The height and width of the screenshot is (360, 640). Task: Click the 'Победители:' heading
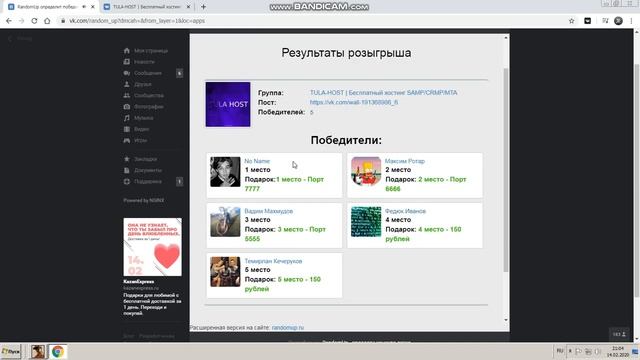click(346, 140)
